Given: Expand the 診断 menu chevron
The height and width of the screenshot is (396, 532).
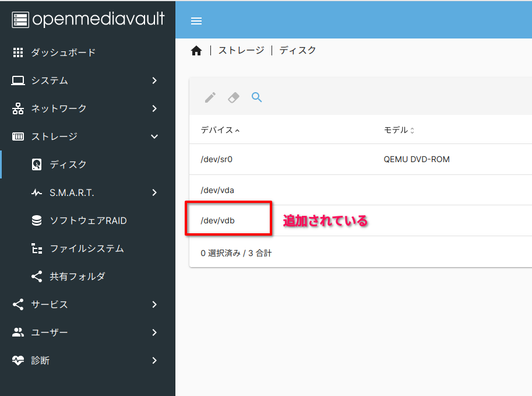Looking at the screenshot, I should click(154, 360).
